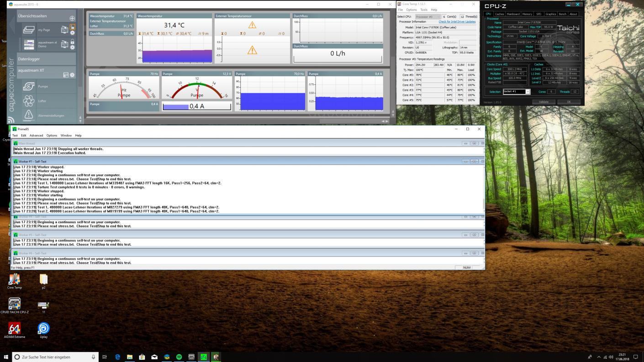Click the search microphone icon
Screen dimensions: 644x362
[94, 357]
